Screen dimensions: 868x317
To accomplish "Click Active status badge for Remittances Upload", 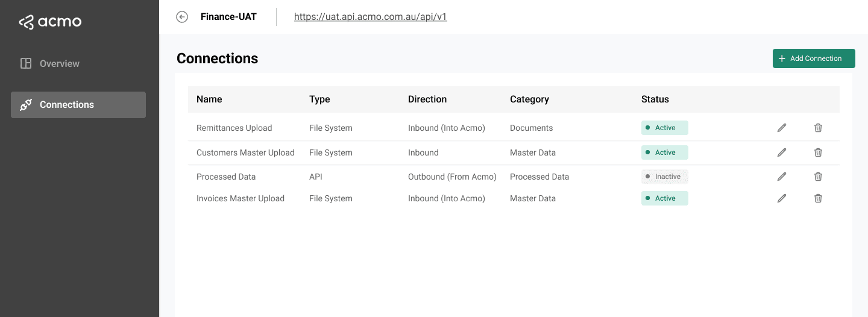I will [664, 128].
